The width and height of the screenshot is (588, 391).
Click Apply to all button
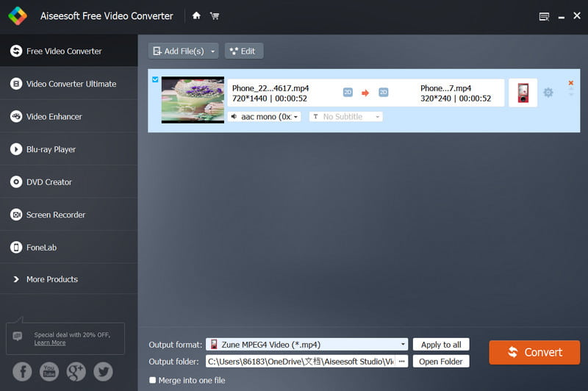pos(441,345)
